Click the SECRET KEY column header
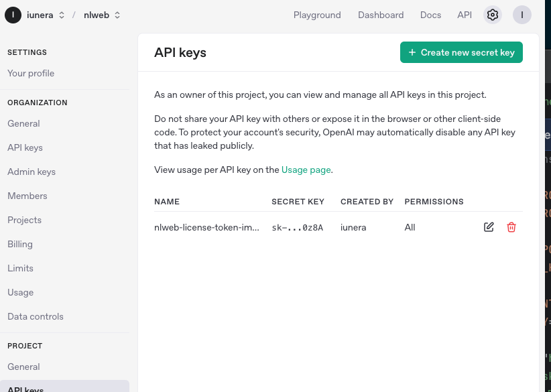Image resolution: width=551 pixels, height=392 pixels. (298, 202)
